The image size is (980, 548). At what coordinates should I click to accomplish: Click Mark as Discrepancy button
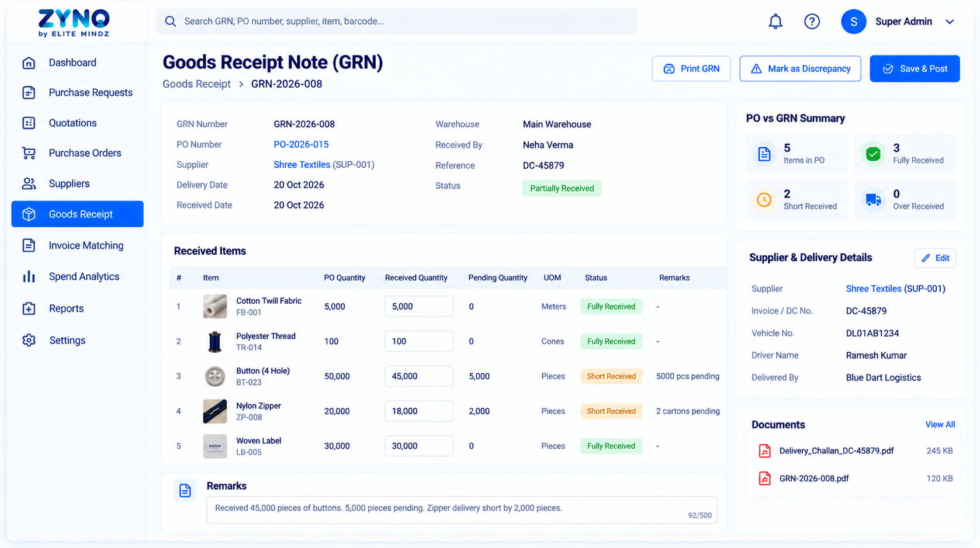[800, 68]
